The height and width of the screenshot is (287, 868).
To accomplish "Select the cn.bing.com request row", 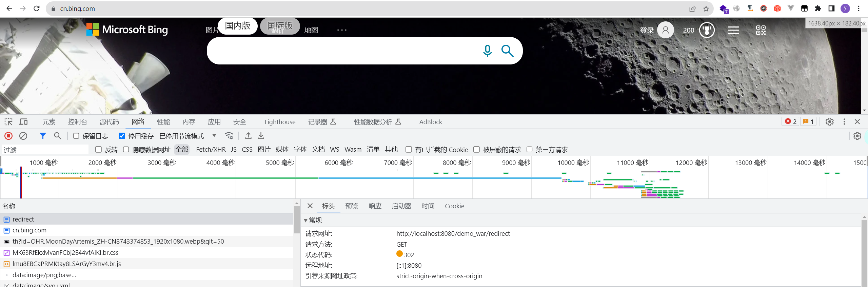I will point(147,230).
